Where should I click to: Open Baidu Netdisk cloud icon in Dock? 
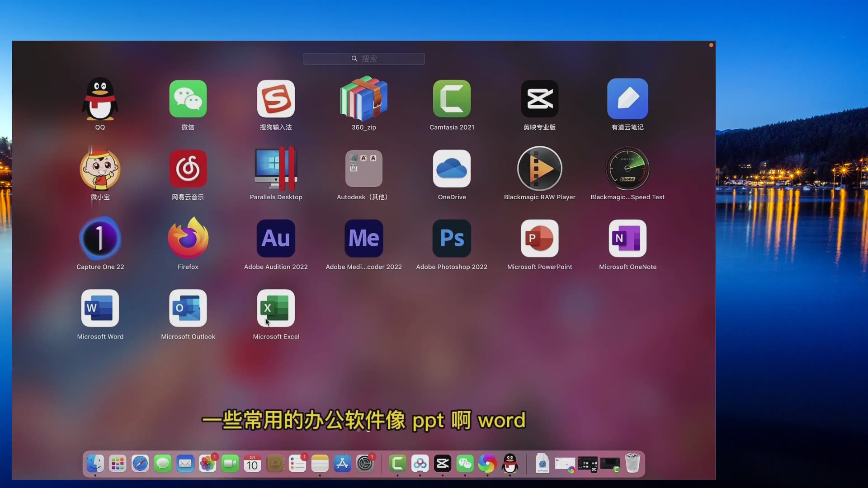(420, 463)
